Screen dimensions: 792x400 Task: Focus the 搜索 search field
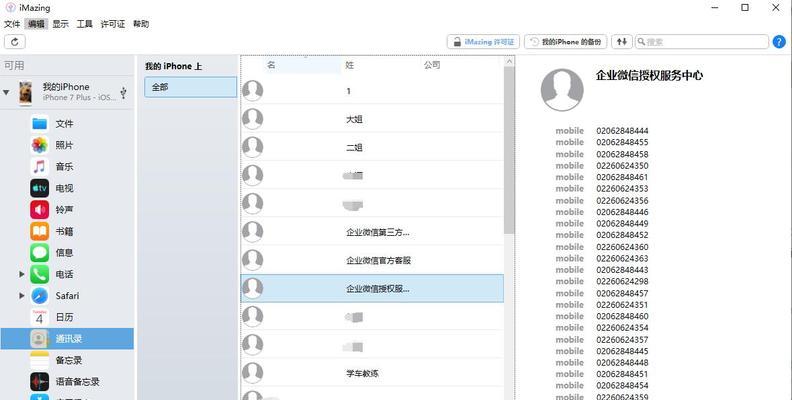tap(702, 42)
